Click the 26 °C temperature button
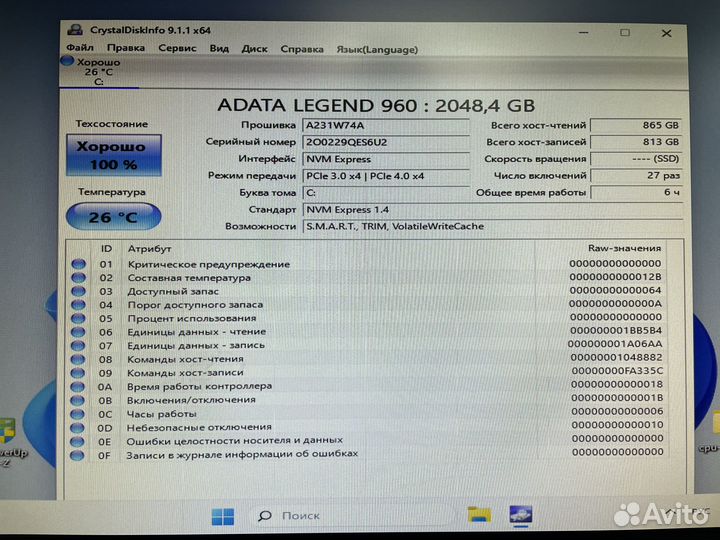720x540 pixels. tap(113, 216)
